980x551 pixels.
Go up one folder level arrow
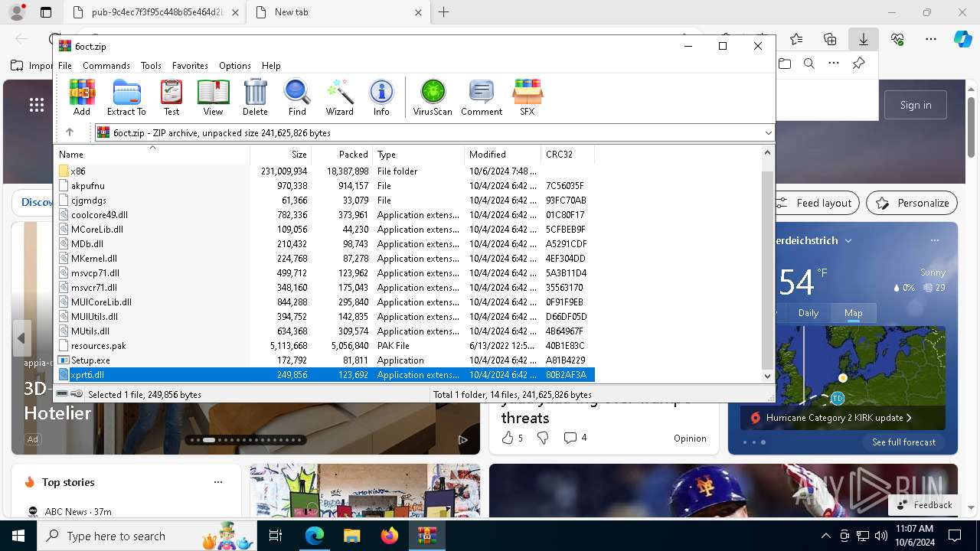(70, 132)
